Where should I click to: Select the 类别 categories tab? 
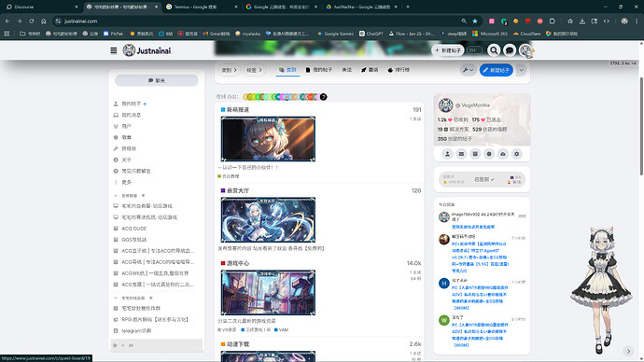287,70
